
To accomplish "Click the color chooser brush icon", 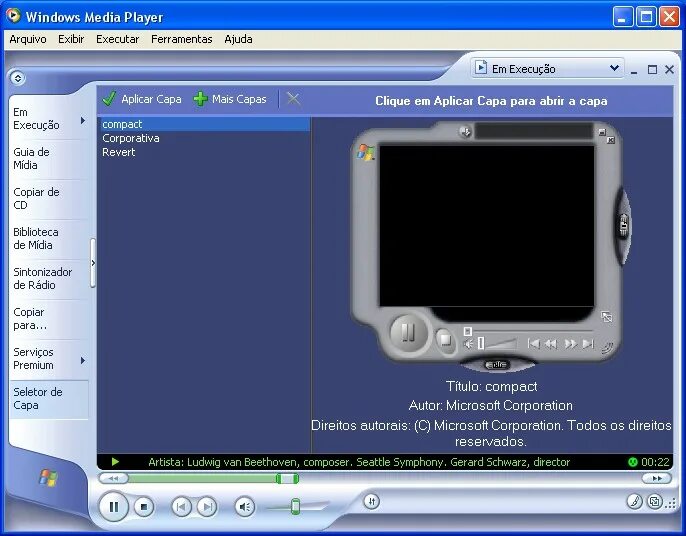I will click(634, 501).
